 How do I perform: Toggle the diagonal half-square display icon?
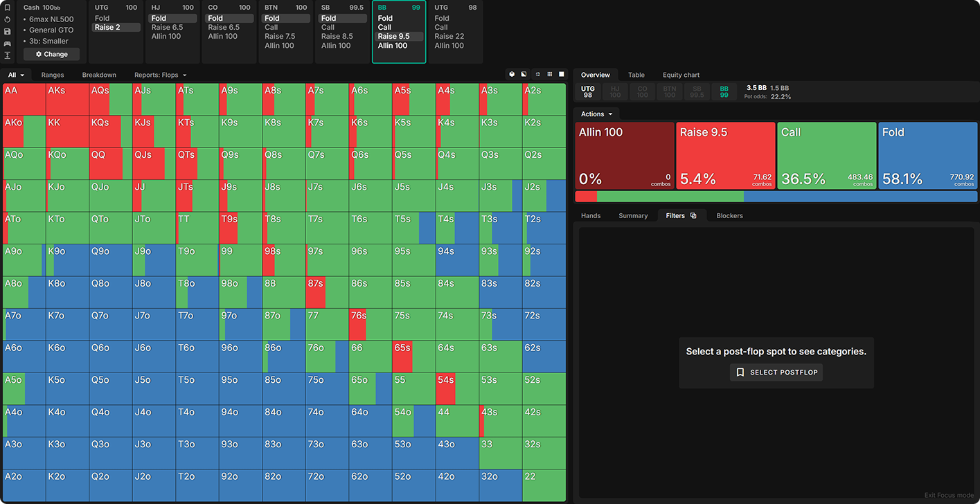tap(524, 74)
